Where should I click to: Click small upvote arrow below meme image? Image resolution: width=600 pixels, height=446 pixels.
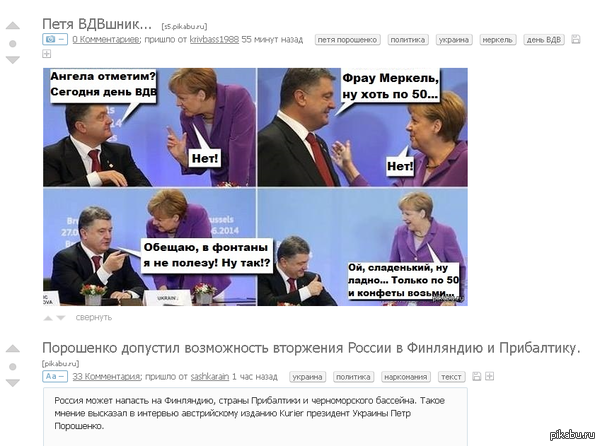coord(48,318)
